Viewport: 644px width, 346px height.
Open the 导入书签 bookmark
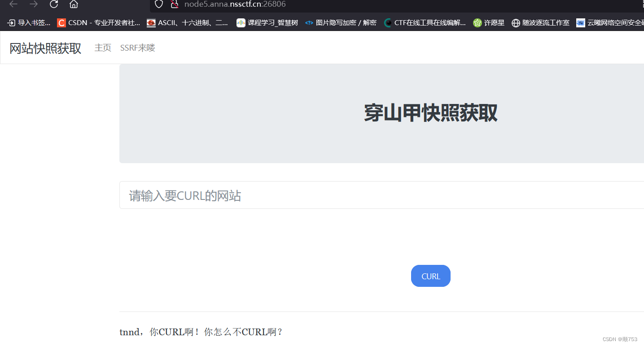[29, 23]
